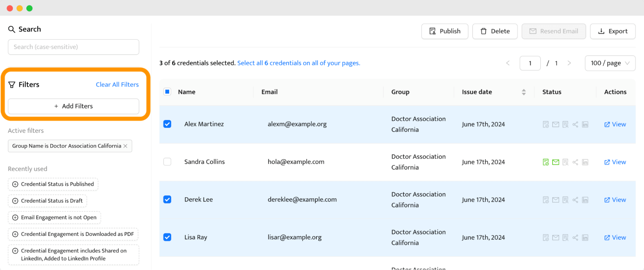Click the Name column header
Viewport: 644px width, 270px height.
coord(187,92)
